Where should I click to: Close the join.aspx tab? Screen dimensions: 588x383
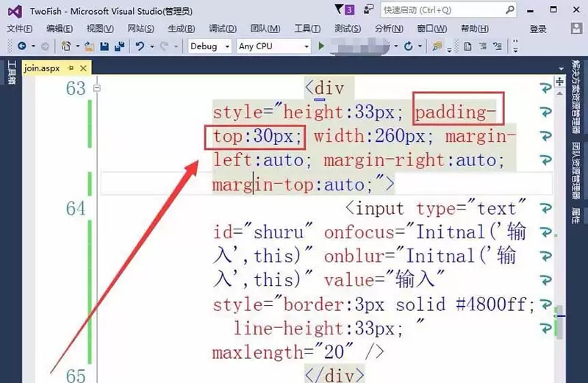[x=83, y=67]
